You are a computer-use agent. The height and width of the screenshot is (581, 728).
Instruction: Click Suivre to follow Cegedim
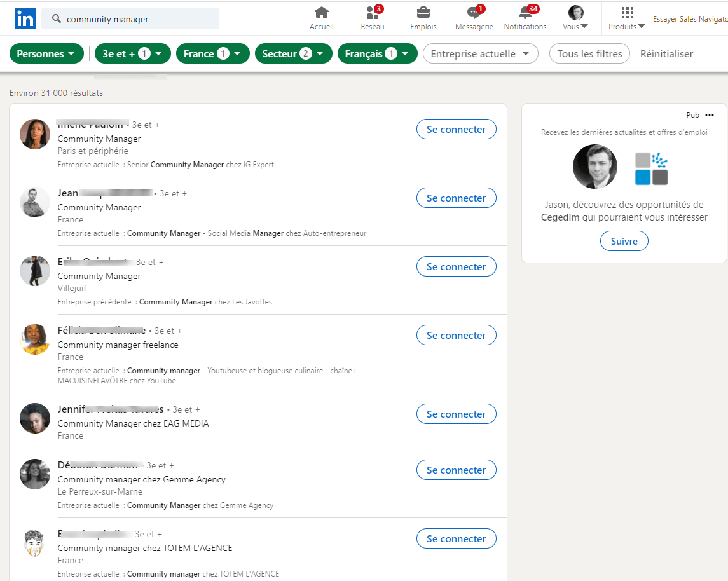pyautogui.click(x=624, y=242)
